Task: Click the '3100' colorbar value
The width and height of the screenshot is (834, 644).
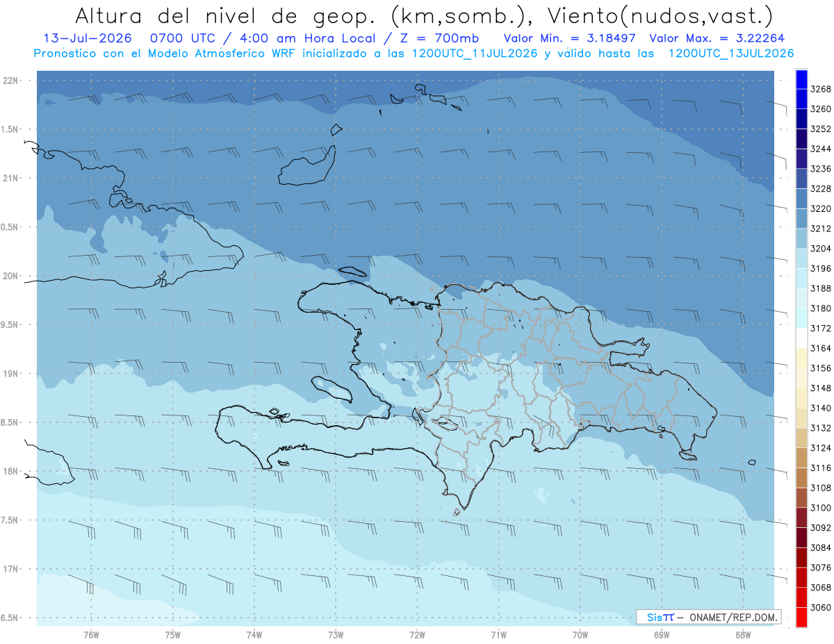Action: click(x=821, y=508)
